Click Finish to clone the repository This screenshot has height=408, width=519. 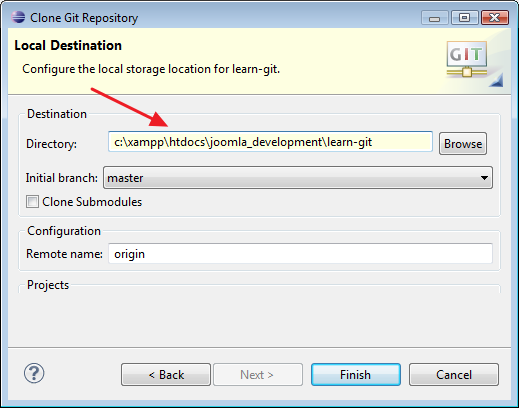coord(356,375)
